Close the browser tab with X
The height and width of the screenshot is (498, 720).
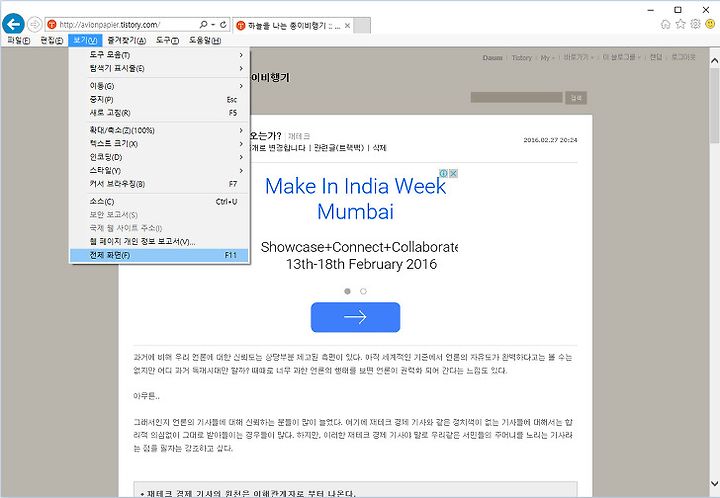348,26
